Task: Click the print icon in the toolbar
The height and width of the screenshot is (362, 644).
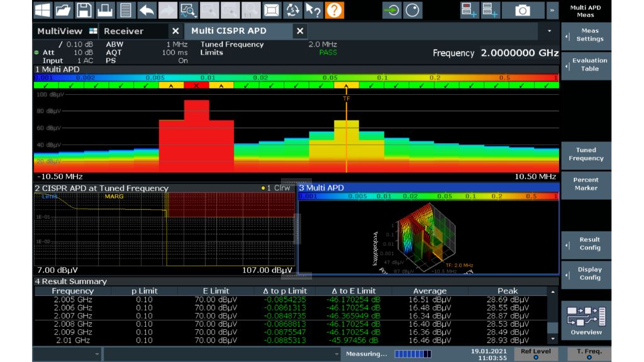Action: click(x=105, y=10)
